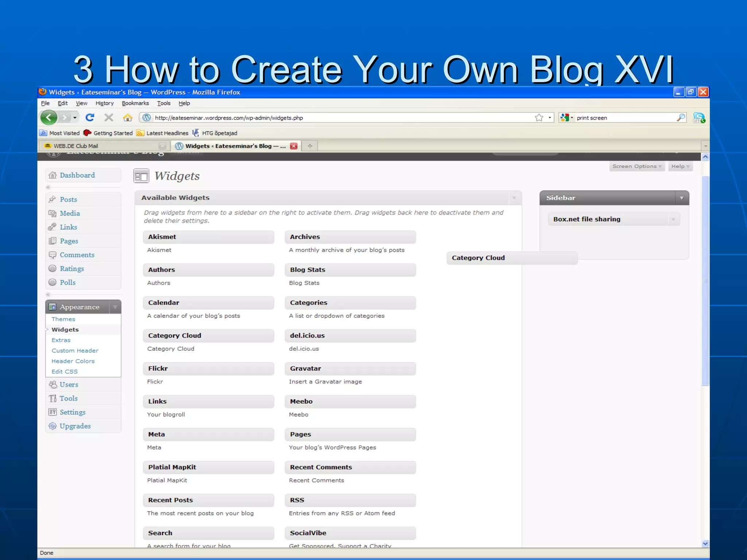Open the History menu

click(x=105, y=103)
